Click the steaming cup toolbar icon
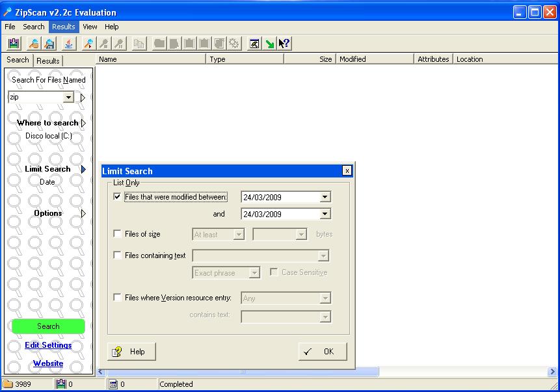The width and height of the screenshot is (560, 392). pyautogui.click(x=68, y=44)
